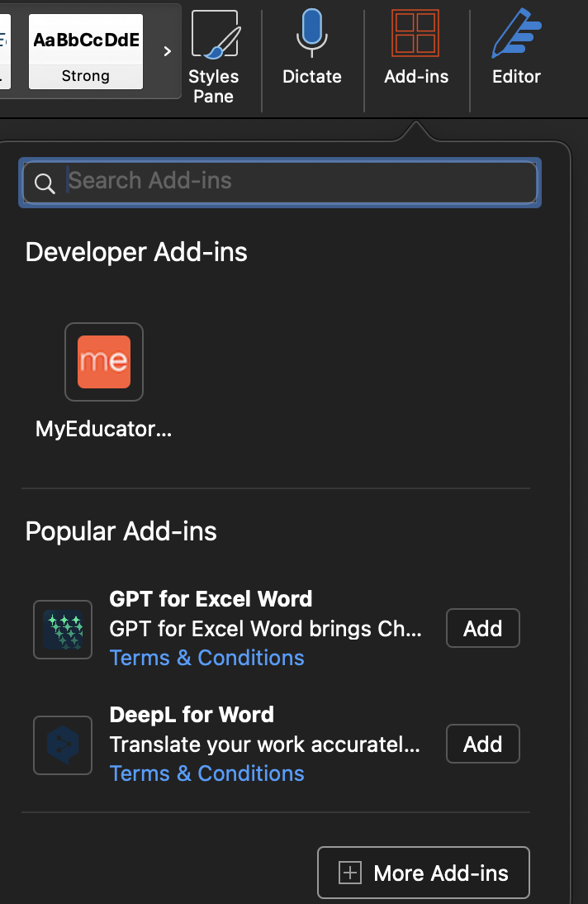
Task: Open the More Add-ins store button
Action: tap(424, 873)
